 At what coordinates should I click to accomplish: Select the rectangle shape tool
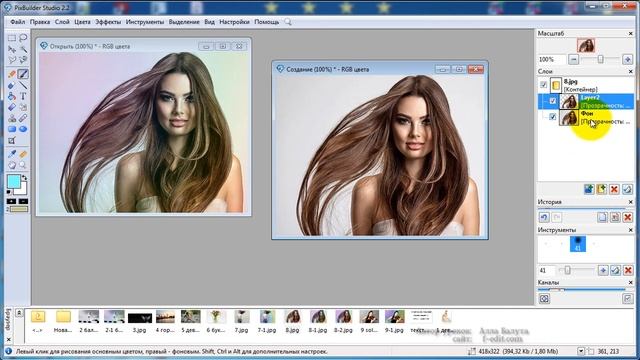pyautogui.click(x=12, y=129)
